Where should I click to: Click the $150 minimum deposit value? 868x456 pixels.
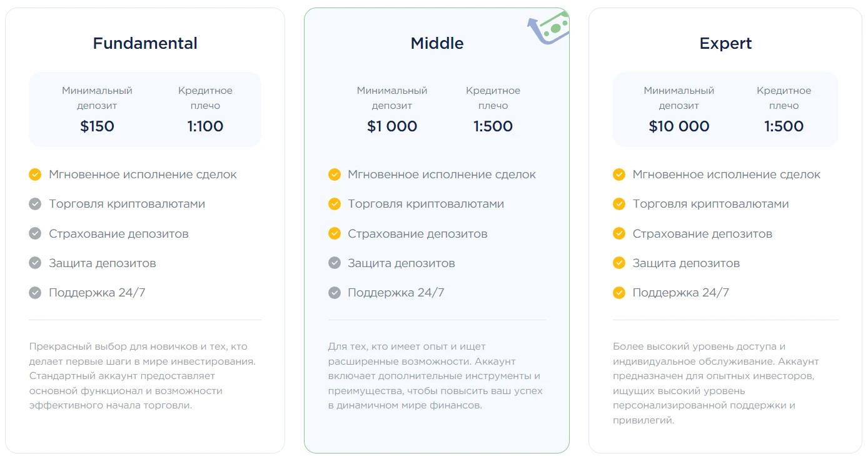click(x=97, y=126)
